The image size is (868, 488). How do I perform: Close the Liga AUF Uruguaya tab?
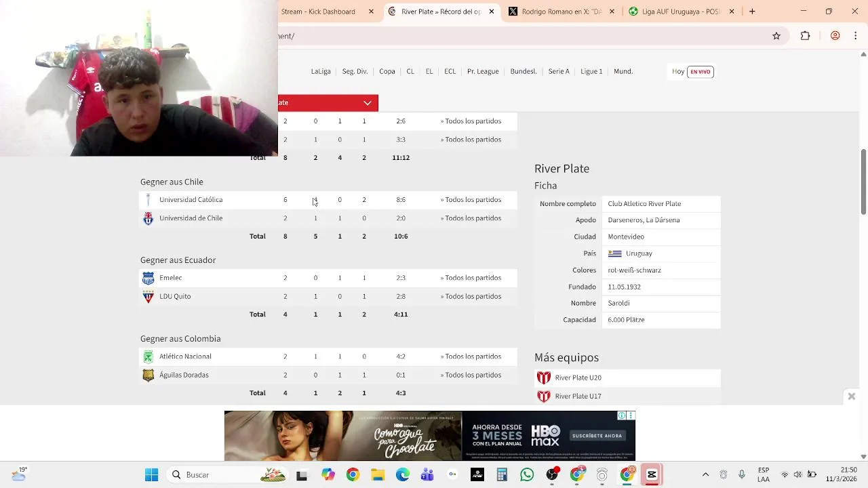click(x=732, y=12)
